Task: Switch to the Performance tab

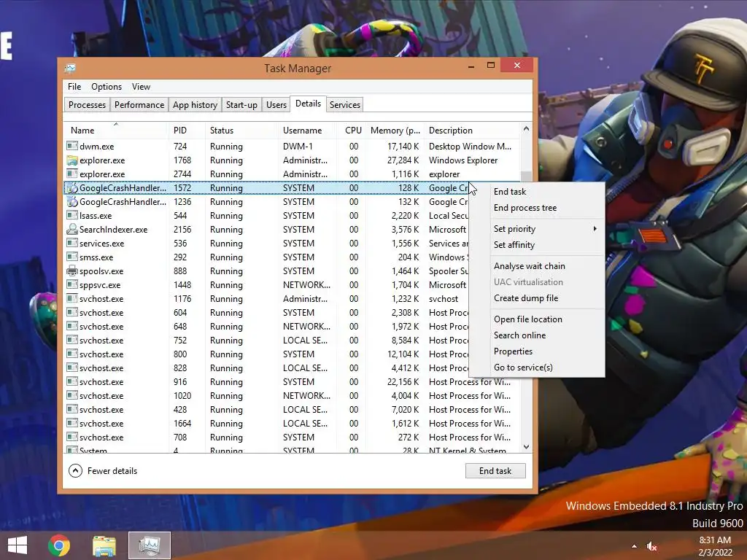Action: 139,105
